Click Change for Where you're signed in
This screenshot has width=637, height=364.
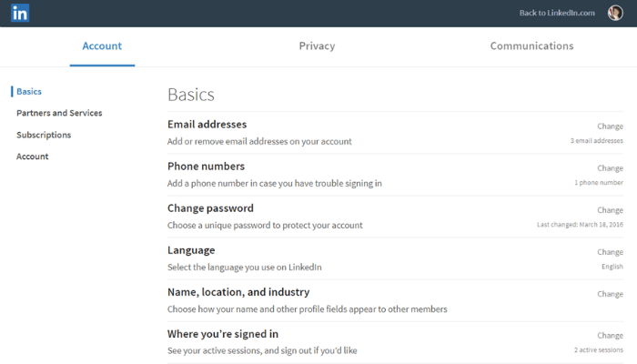pyautogui.click(x=610, y=335)
